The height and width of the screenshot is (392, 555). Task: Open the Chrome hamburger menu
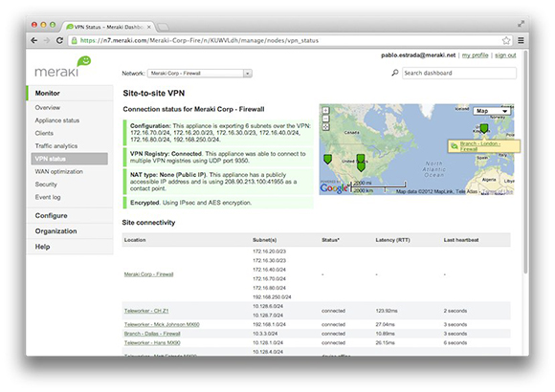[521, 41]
